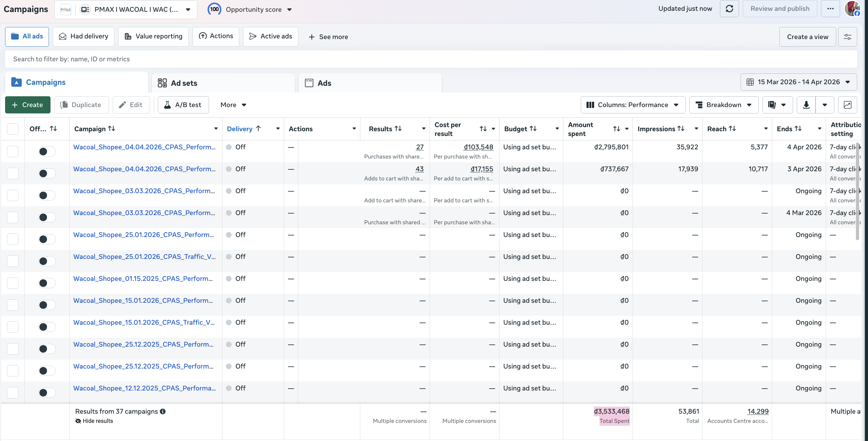Expand the Columns: Performance dropdown
The width and height of the screenshot is (868, 441).
click(x=633, y=105)
